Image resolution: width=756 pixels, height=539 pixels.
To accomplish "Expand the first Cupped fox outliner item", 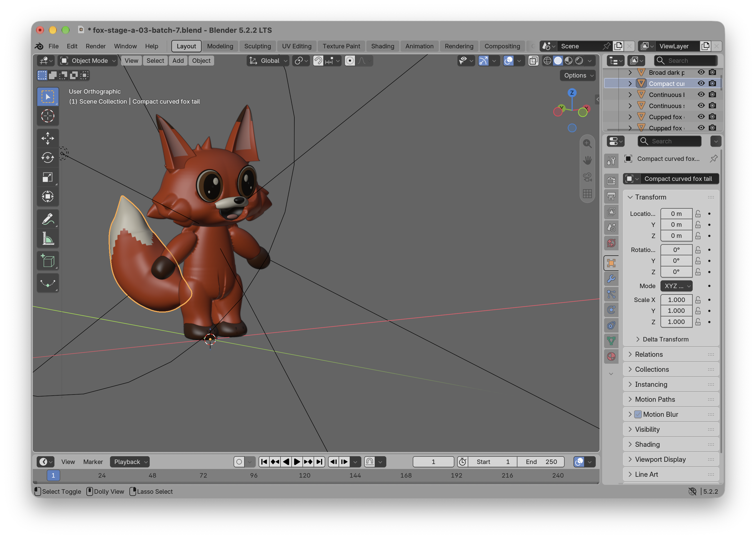I will (630, 117).
